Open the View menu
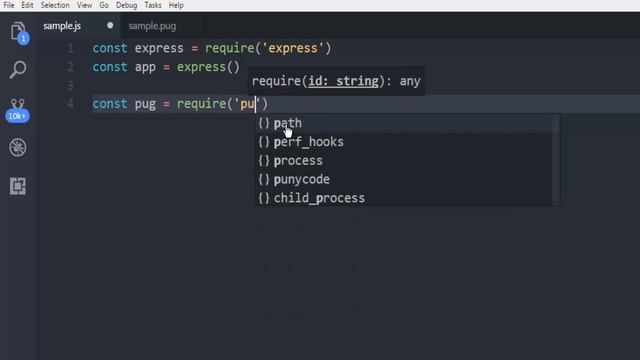The height and width of the screenshot is (360, 640). point(84,5)
